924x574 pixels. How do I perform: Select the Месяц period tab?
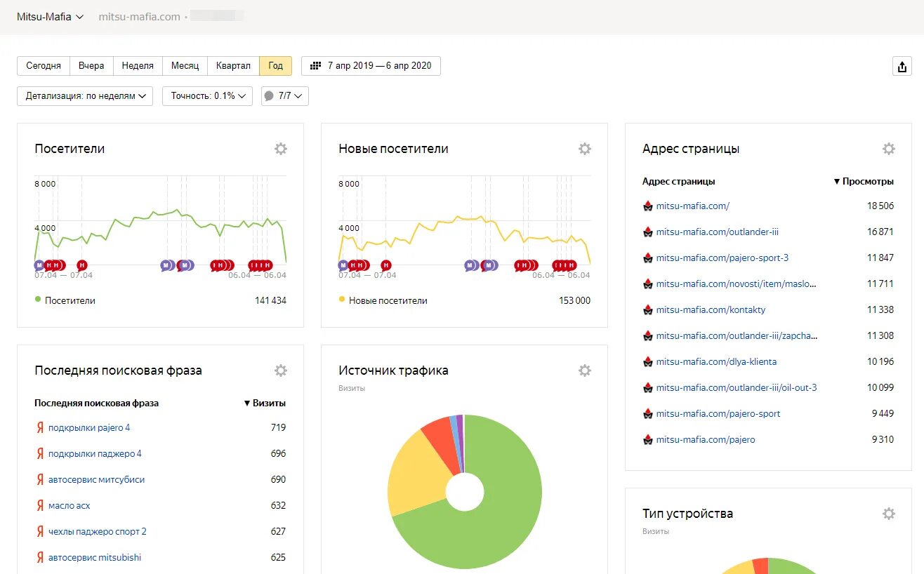coord(185,66)
